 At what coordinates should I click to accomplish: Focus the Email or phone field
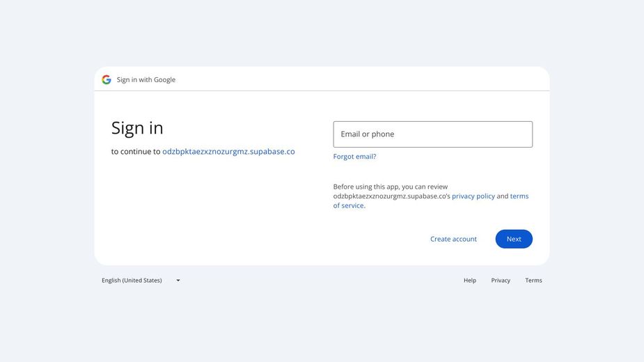click(432, 134)
